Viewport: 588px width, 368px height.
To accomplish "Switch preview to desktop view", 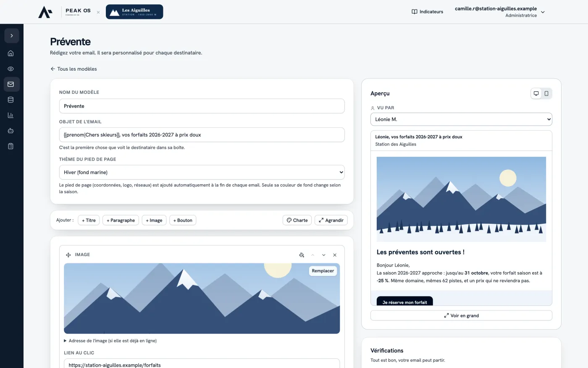I will pos(536,93).
